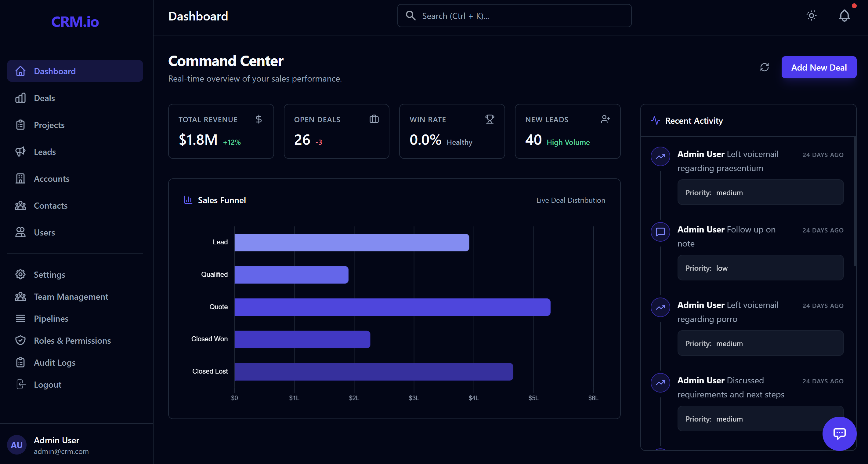View Audit Logs link
This screenshot has height=464, width=868.
coord(75,363)
